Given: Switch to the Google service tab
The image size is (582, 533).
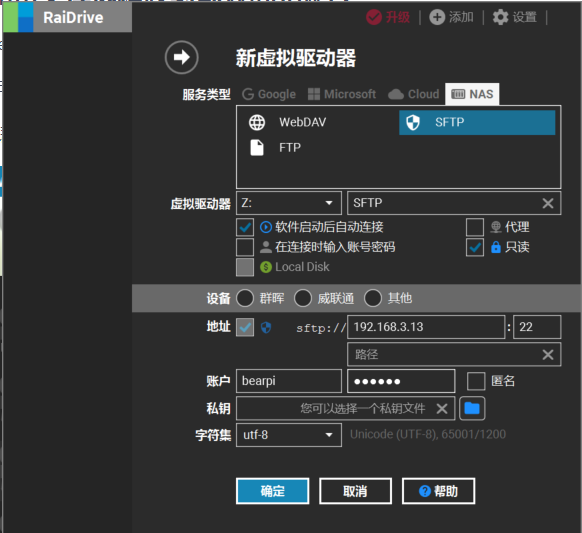Looking at the screenshot, I should click(269, 94).
